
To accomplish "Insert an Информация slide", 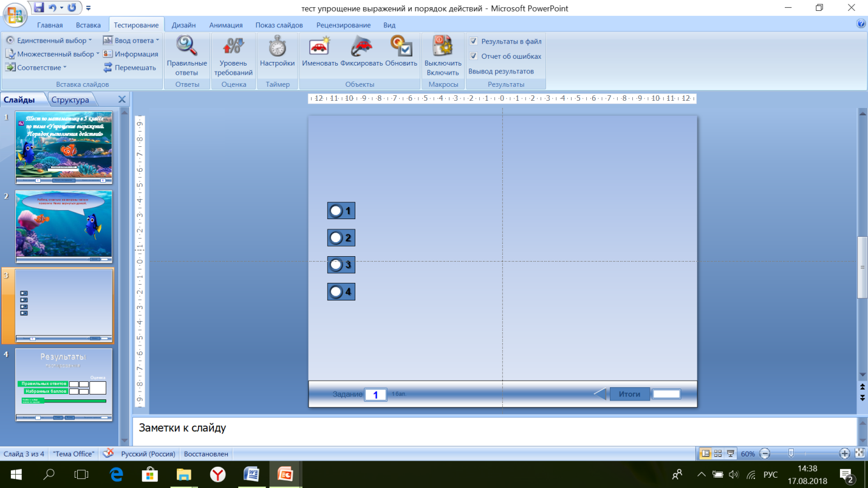I will (x=131, y=54).
